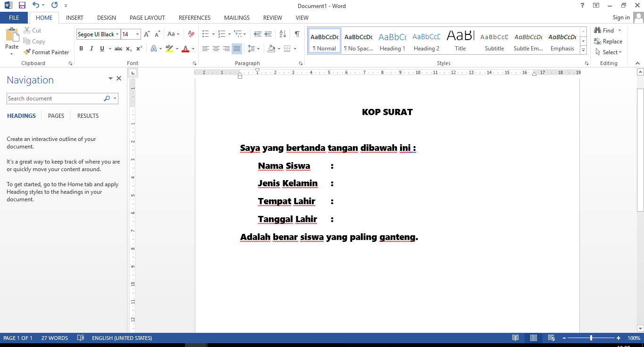
Task: Toggle the bulleted list button
Action: pyautogui.click(x=205, y=33)
